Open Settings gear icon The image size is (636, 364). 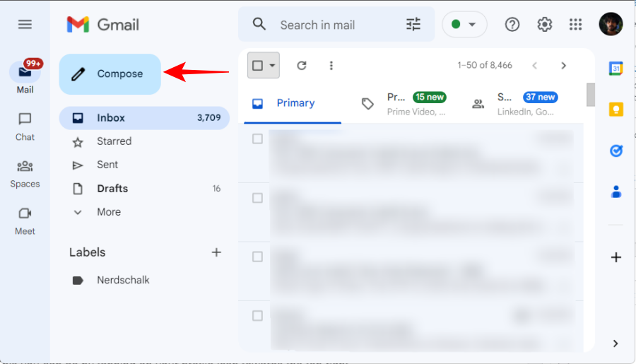pyautogui.click(x=544, y=24)
